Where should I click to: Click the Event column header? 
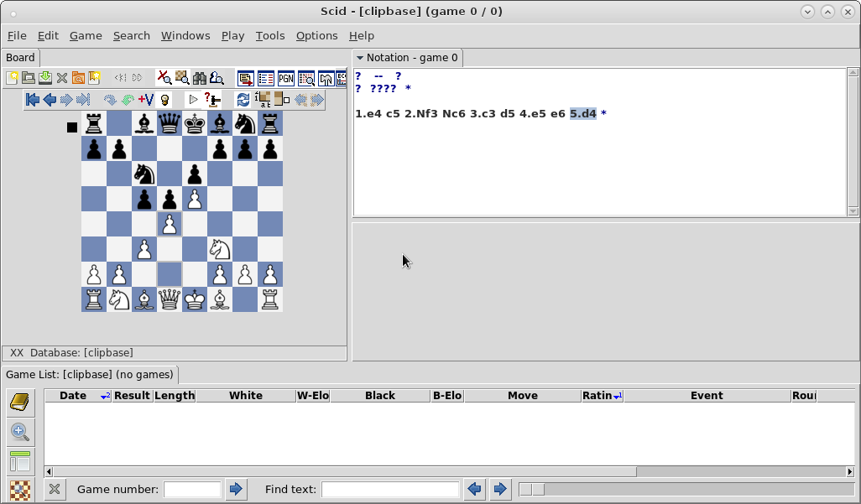(x=707, y=395)
